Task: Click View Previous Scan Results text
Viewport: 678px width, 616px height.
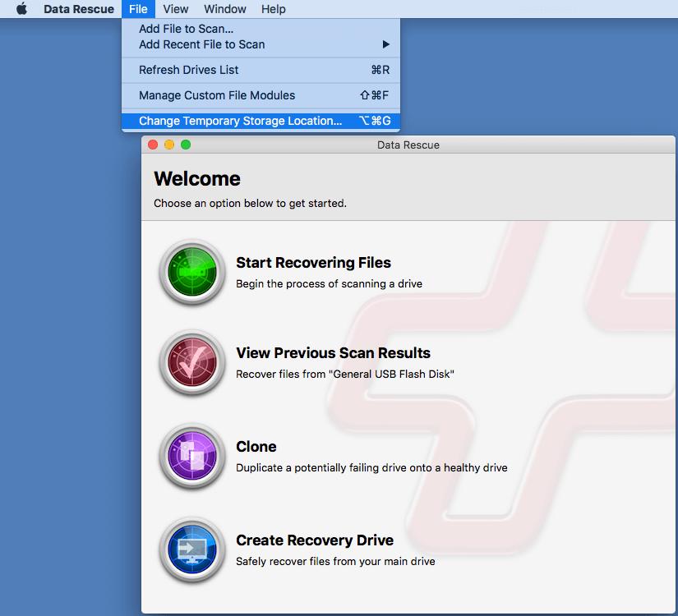Action: tap(333, 353)
